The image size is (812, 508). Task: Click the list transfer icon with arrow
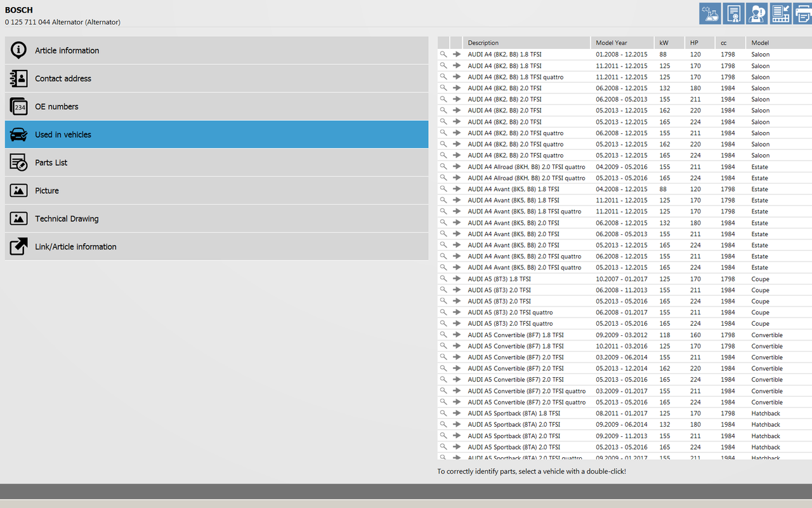click(x=780, y=13)
